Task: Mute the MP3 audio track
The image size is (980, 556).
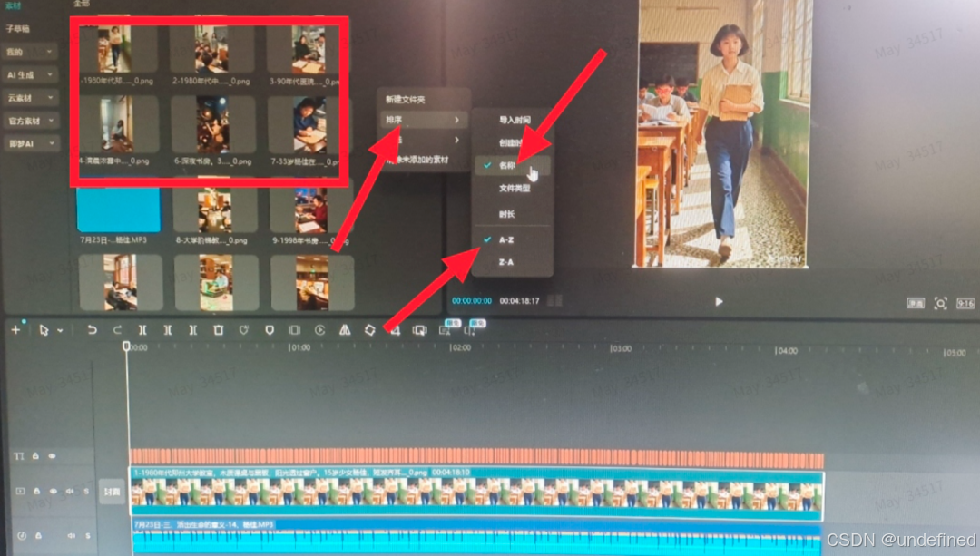Action: 71,535
